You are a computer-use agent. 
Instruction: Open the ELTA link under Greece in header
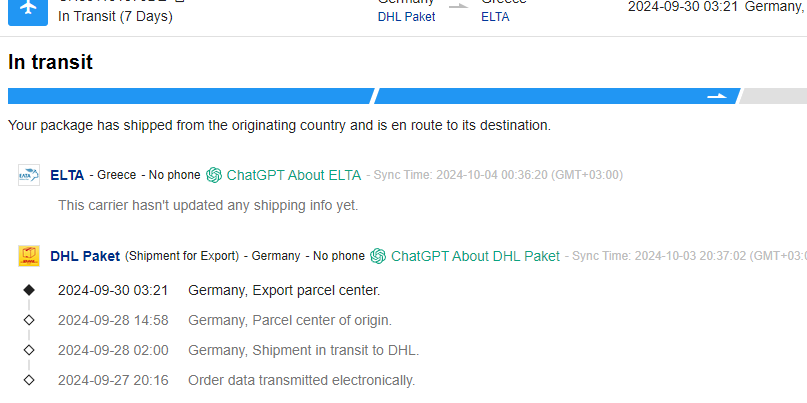495,17
